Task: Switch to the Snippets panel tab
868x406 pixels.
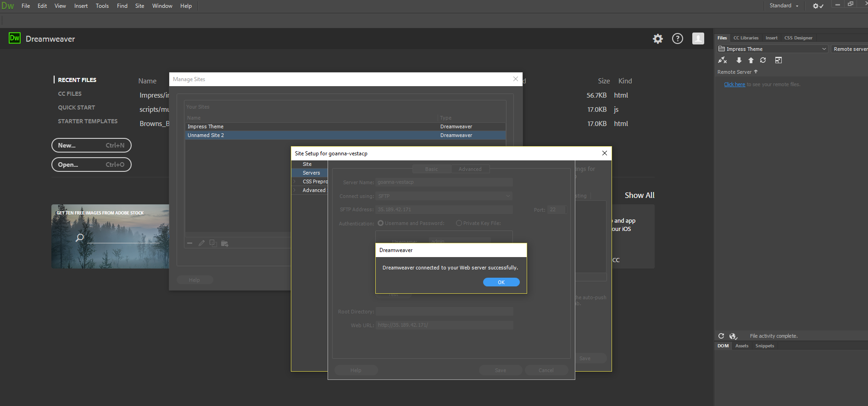Action: 764,346
